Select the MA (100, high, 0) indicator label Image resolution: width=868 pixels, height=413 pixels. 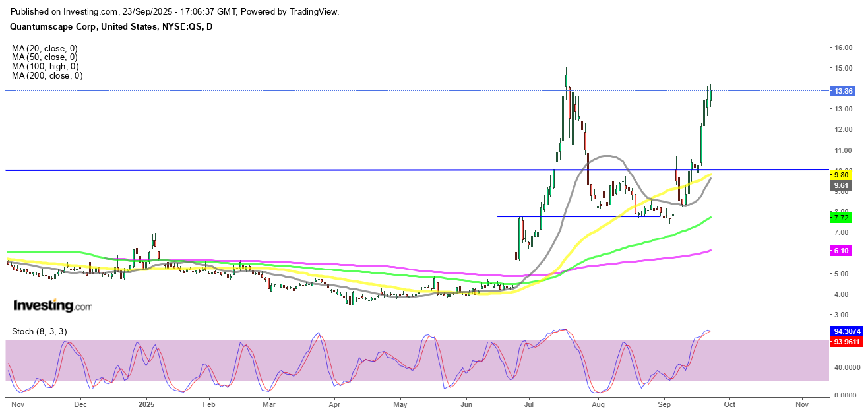coord(45,67)
